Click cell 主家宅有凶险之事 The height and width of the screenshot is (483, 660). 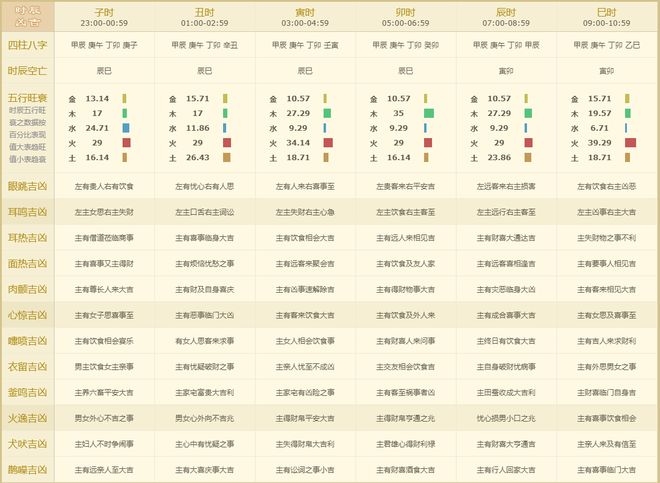[305, 392]
